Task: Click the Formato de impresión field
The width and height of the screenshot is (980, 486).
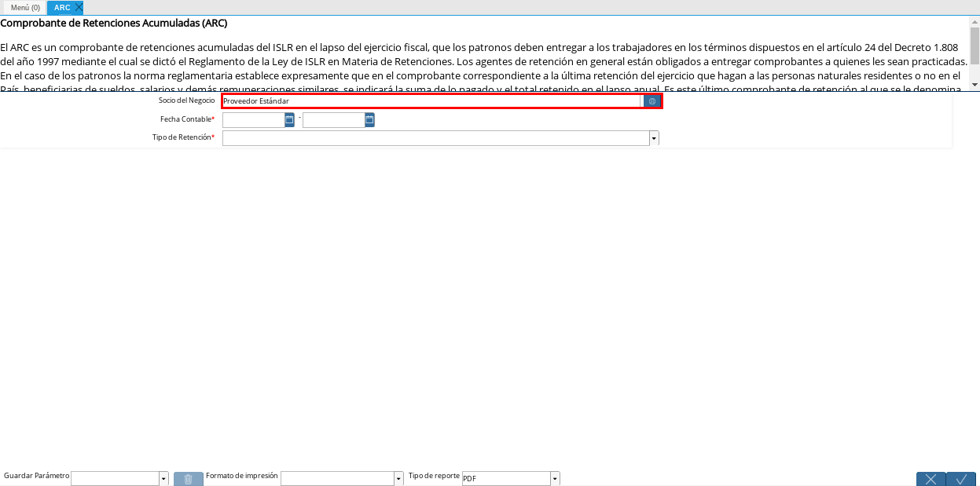Action: point(337,479)
